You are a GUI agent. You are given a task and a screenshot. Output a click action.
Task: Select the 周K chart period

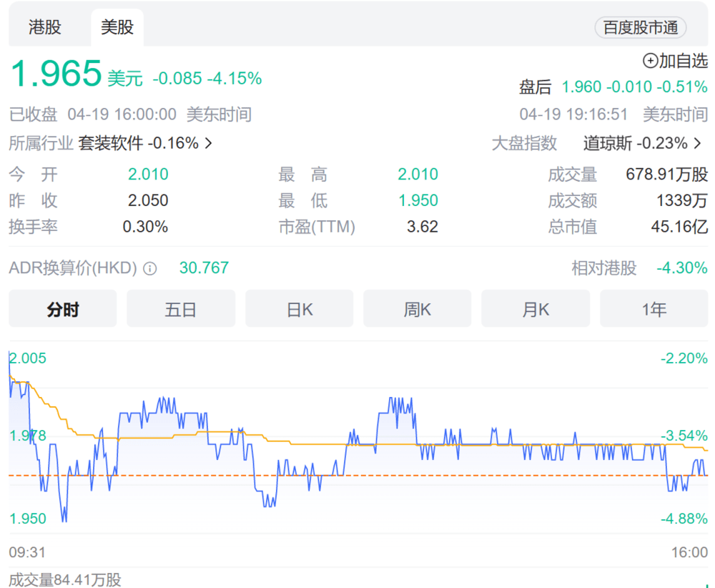pyautogui.click(x=417, y=309)
